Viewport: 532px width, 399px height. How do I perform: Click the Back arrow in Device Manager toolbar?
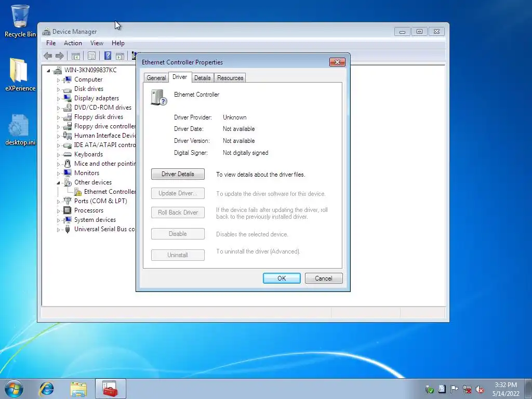click(x=48, y=56)
